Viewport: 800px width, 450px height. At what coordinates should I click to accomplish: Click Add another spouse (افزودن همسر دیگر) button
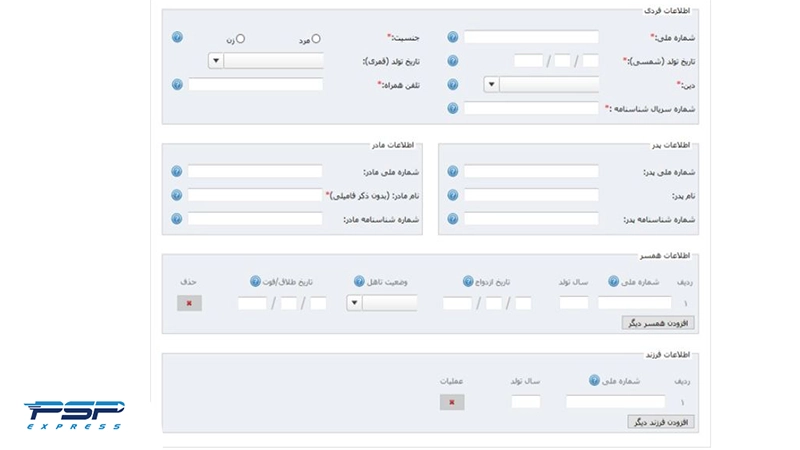coord(658,323)
